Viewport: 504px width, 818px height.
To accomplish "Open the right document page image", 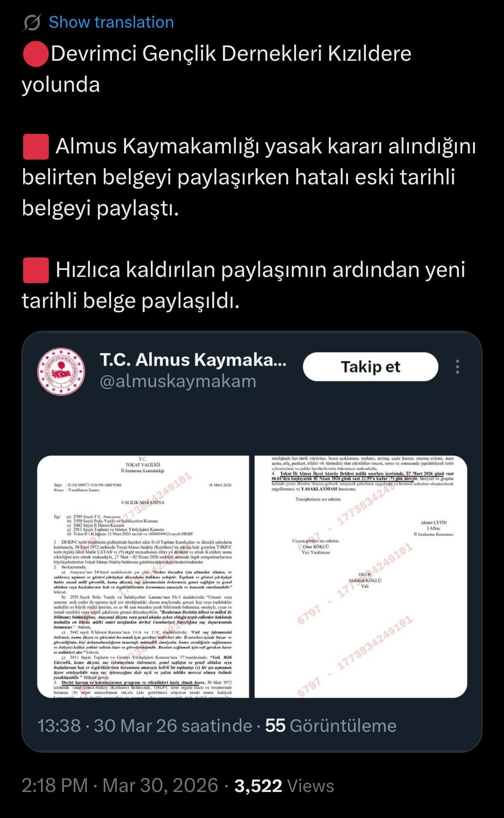I will 361,577.
